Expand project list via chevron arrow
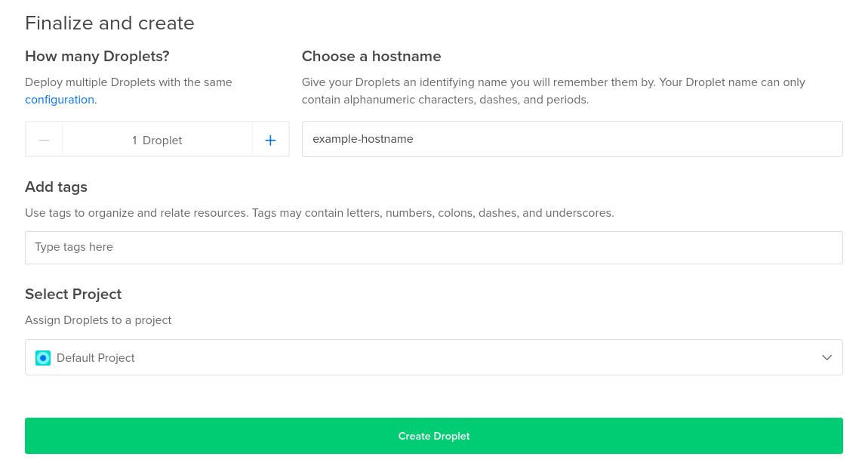The height and width of the screenshot is (463, 868). [x=826, y=358]
